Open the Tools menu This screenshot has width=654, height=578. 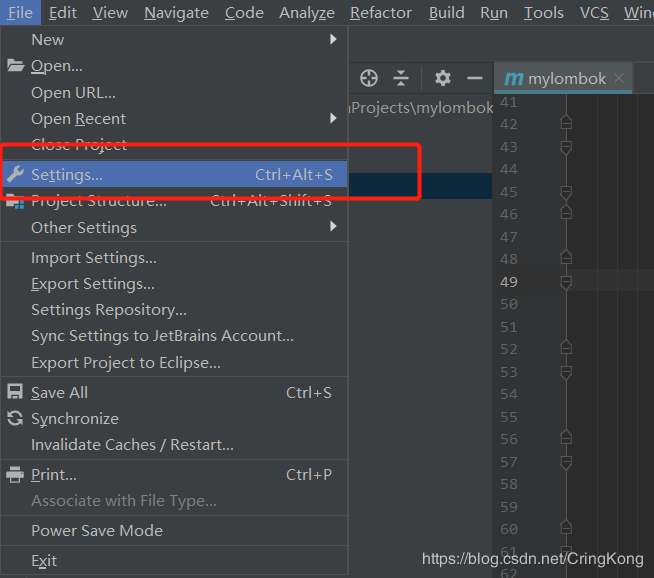543,13
